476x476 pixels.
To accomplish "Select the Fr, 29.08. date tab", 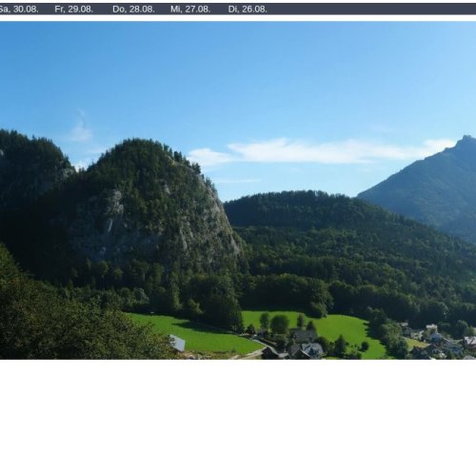I will point(74,10).
